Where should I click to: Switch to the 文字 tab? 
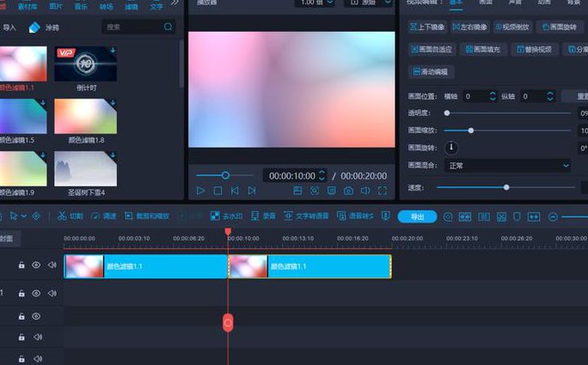tap(156, 6)
